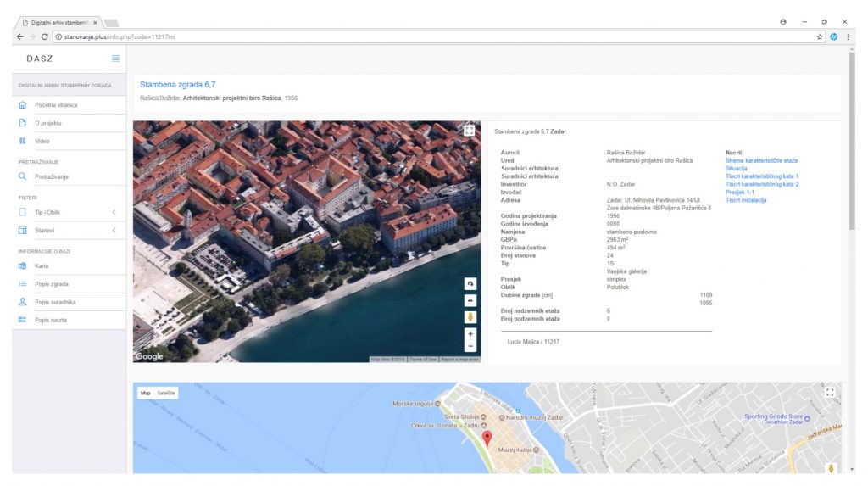Screen dimensions: 868x486
Task: Select Map view on the lower map
Action: click(x=146, y=393)
